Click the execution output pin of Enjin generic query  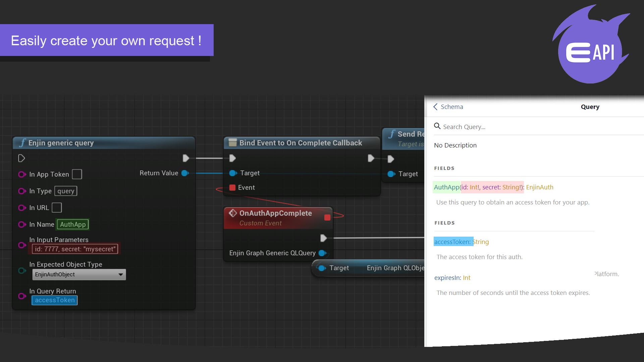186,158
